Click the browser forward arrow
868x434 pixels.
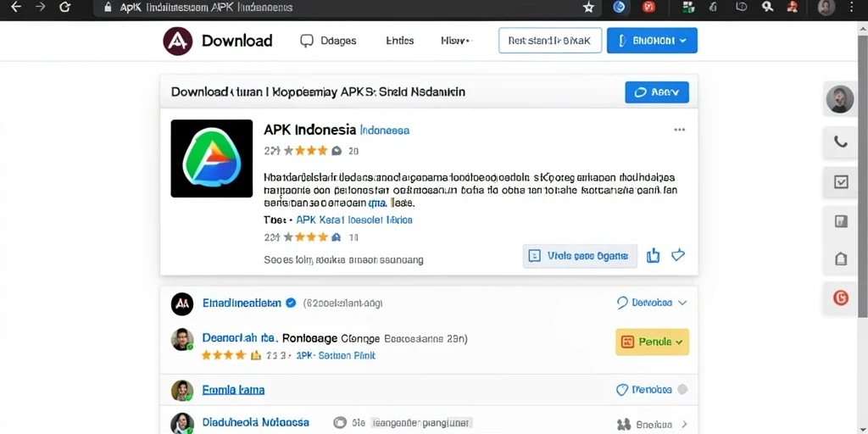[40, 7]
